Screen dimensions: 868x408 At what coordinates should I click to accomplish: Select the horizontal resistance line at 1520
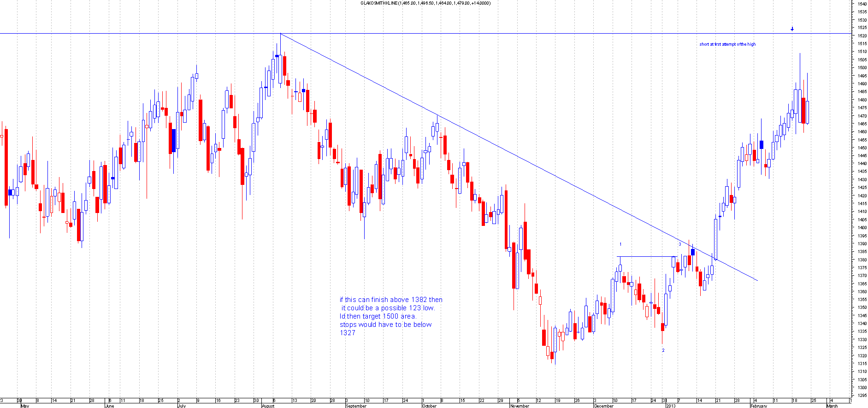[138, 33]
